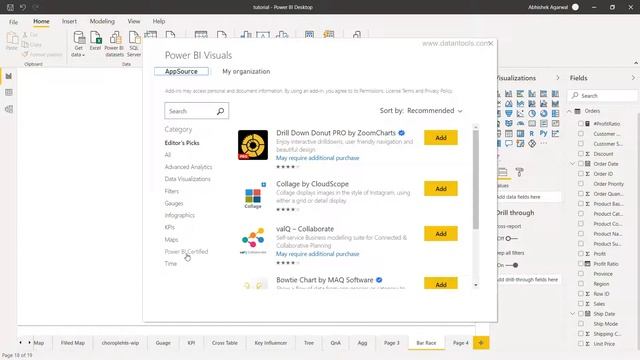The image size is (640, 360).
Task: Close the Power BI Visuals dialog
Action: tap(491, 43)
